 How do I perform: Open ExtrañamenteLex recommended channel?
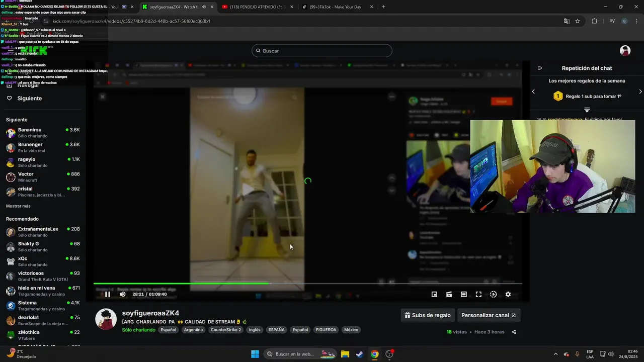click(x=43, y=232)
